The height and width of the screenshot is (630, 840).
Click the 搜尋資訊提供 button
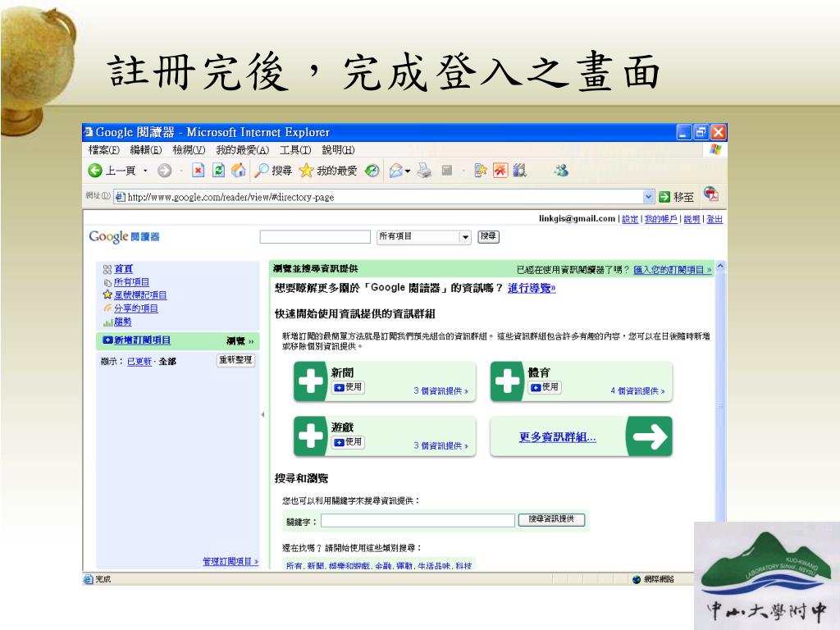551,519
